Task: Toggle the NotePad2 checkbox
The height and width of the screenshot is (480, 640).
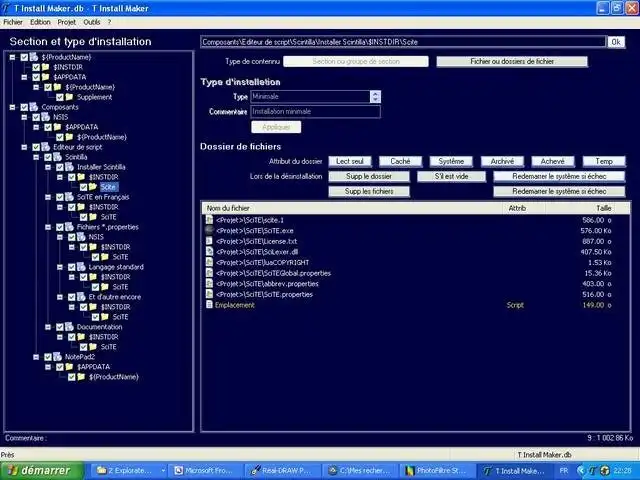Action: (48, 357)
